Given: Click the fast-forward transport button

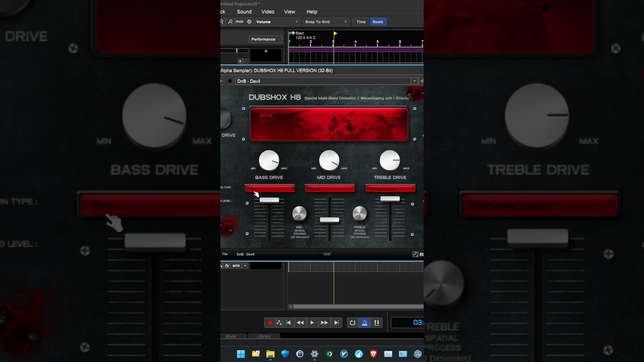Looking at the screenshot, I should pos(324,323).
